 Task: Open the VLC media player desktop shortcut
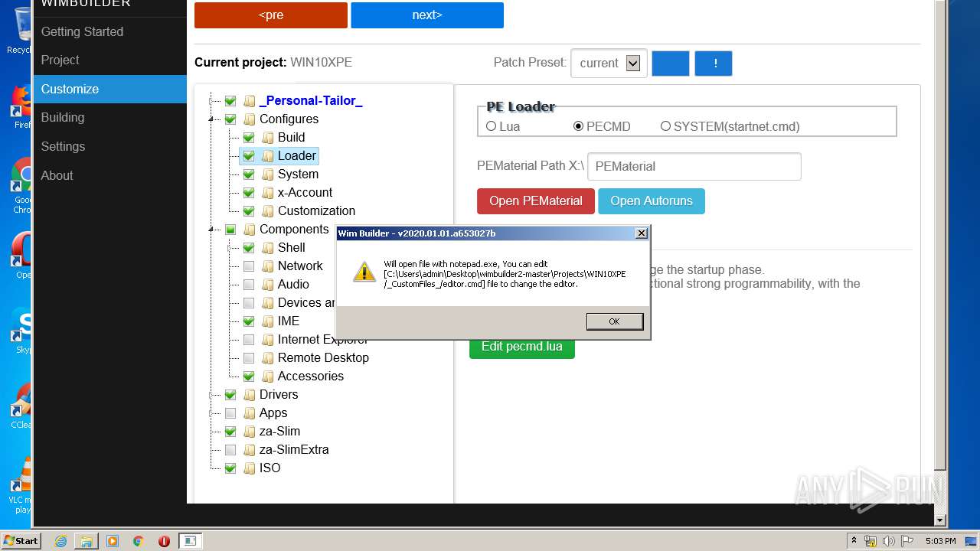tap(21, 484)
